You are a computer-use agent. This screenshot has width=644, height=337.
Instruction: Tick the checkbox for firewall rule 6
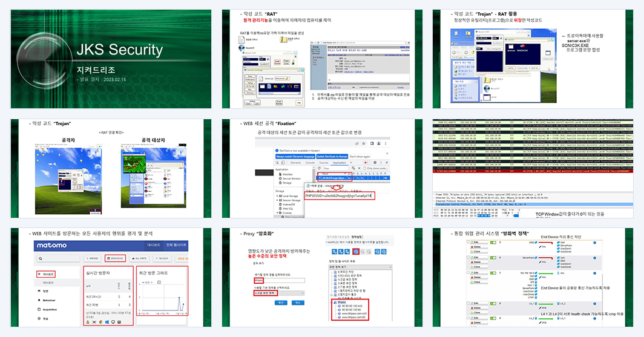click(x=468, y=257)
